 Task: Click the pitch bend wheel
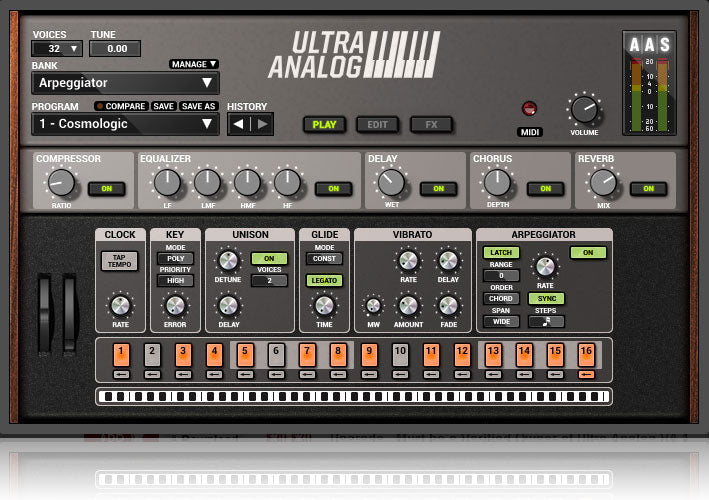[45, 313]
